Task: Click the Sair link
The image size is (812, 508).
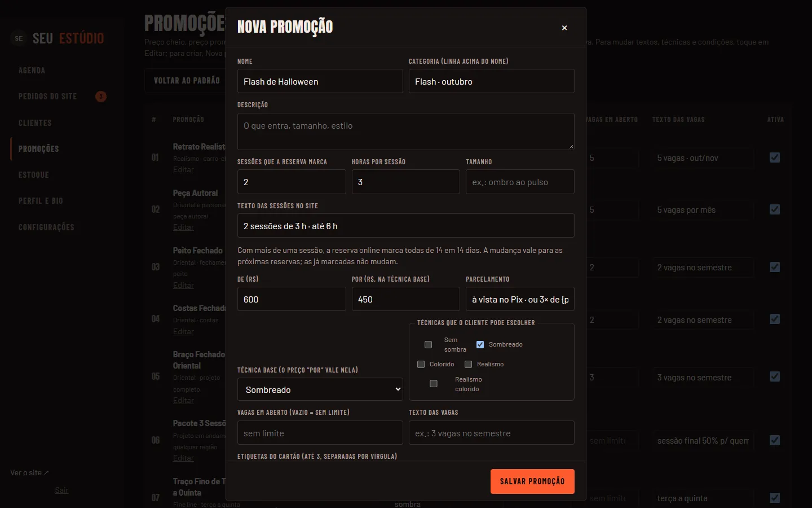Action: click(x=62, y=490)
